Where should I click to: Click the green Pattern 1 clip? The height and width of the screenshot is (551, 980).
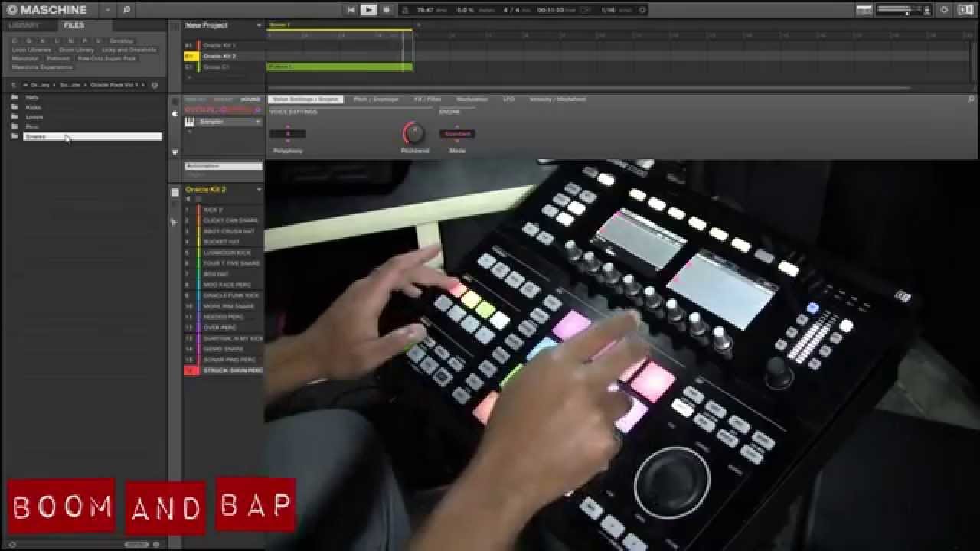pos(339,67)
